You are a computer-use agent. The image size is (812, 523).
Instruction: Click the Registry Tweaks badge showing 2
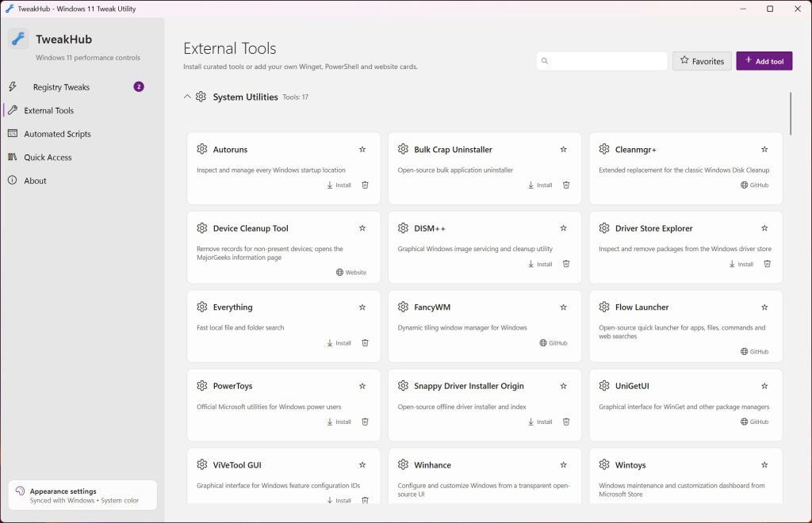[138, 87]
